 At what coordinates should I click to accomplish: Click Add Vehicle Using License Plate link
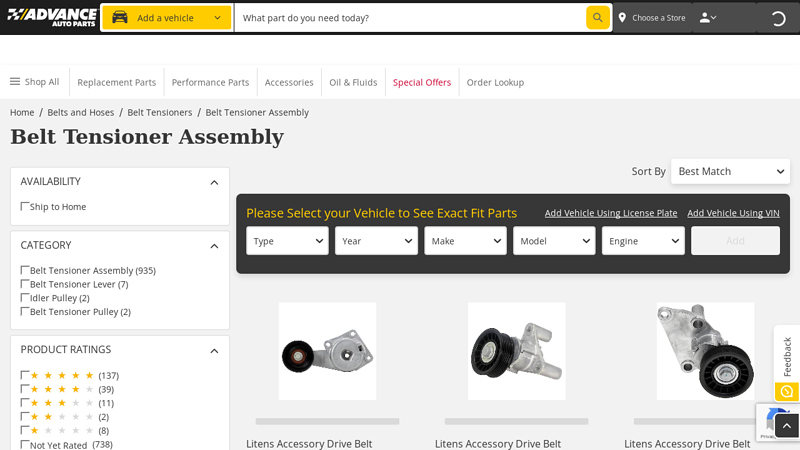[x=611, y=213]
